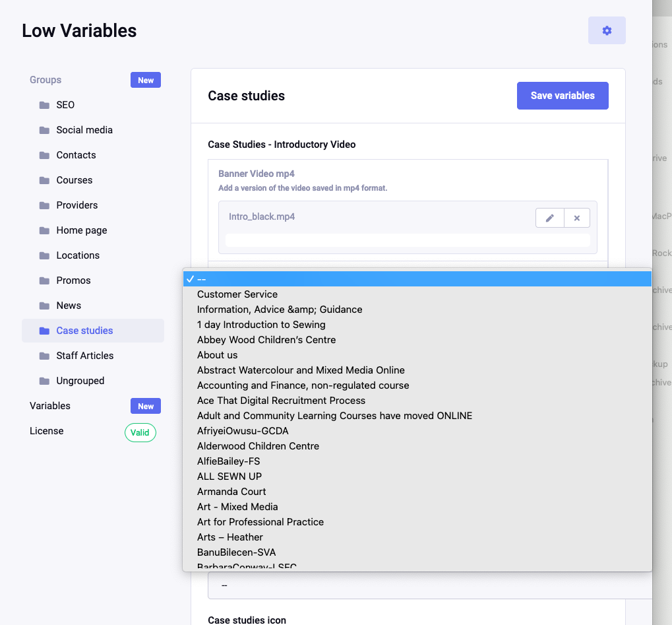Image resolution: width=672 pixels, height=625 pixels.
Task: Click the Case studies folder icon
Action: point(44,331)
